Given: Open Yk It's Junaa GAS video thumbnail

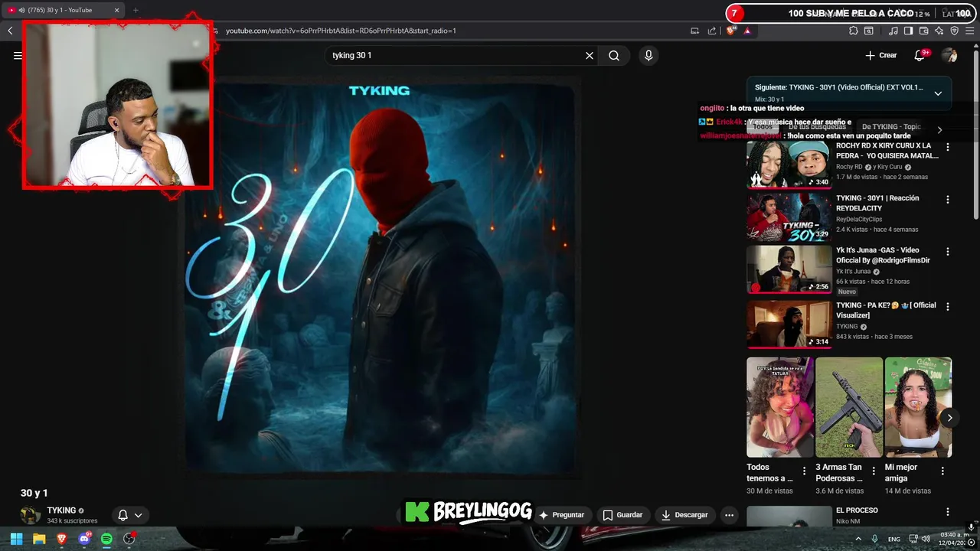Looking at the screenshot, I should pyautogui.click(x=789, y=269).
